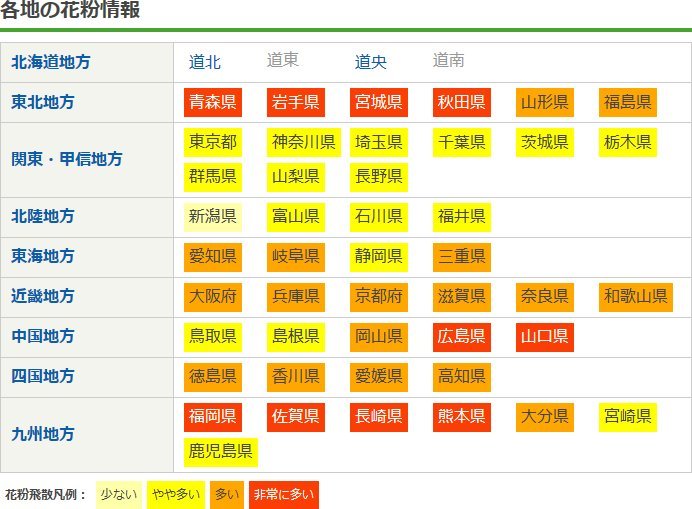Open 長野県 pollen details
This screenshot has width=692, height=509.
pyautogui.click(x=378, y=177)
